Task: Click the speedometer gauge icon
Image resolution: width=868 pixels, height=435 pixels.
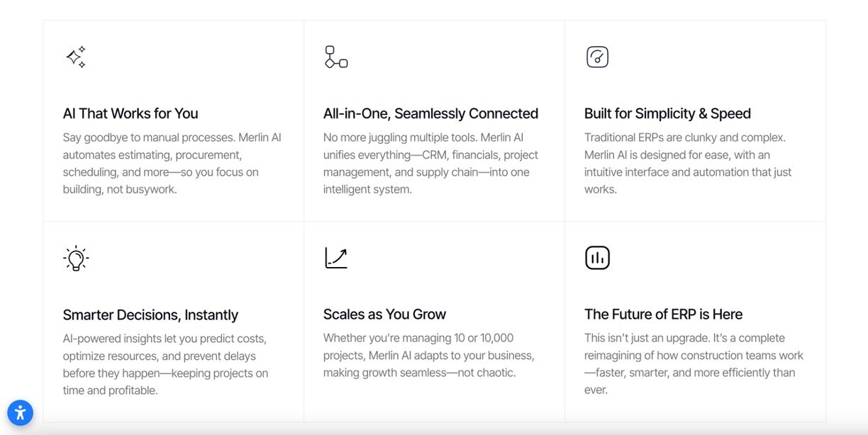Action: [597, 57]
